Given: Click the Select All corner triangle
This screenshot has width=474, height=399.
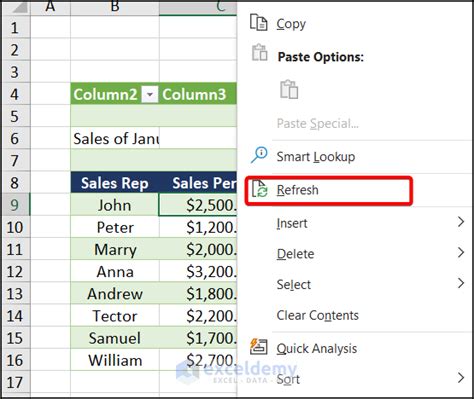Looking at the screenshot, I should tap(19, 7).
